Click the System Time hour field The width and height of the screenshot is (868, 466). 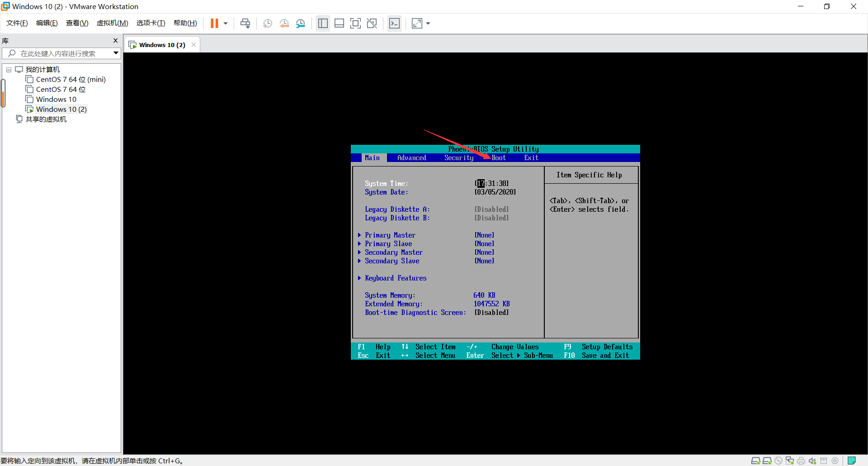click(481, 184)
